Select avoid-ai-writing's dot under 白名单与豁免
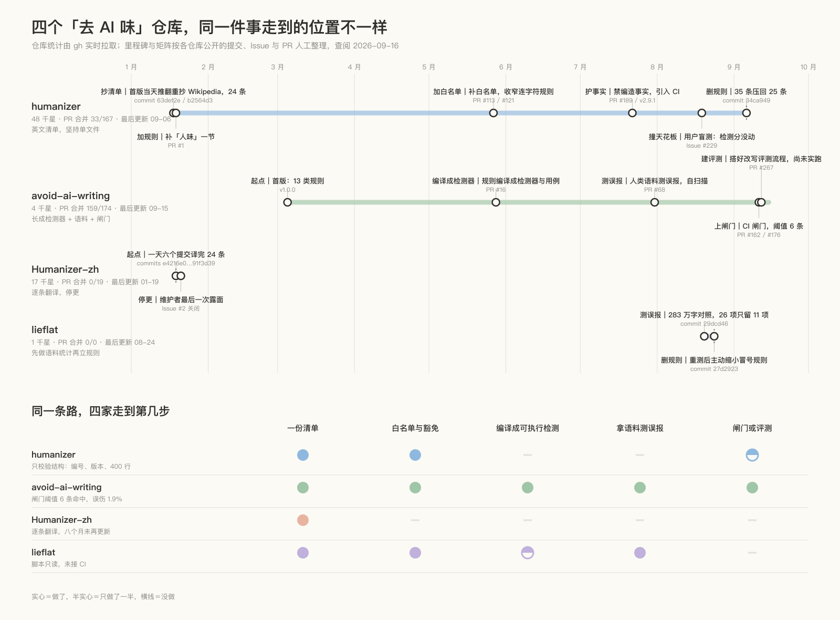This screenshot has width=840, height=620. tap(415, 488)
